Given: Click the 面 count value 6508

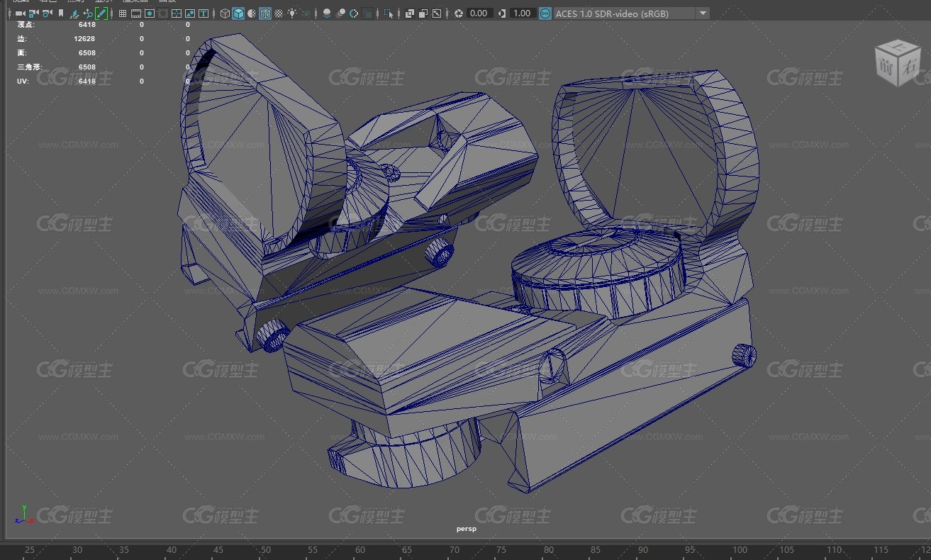Looking at the screenshot, I should (x=87, y=52).
